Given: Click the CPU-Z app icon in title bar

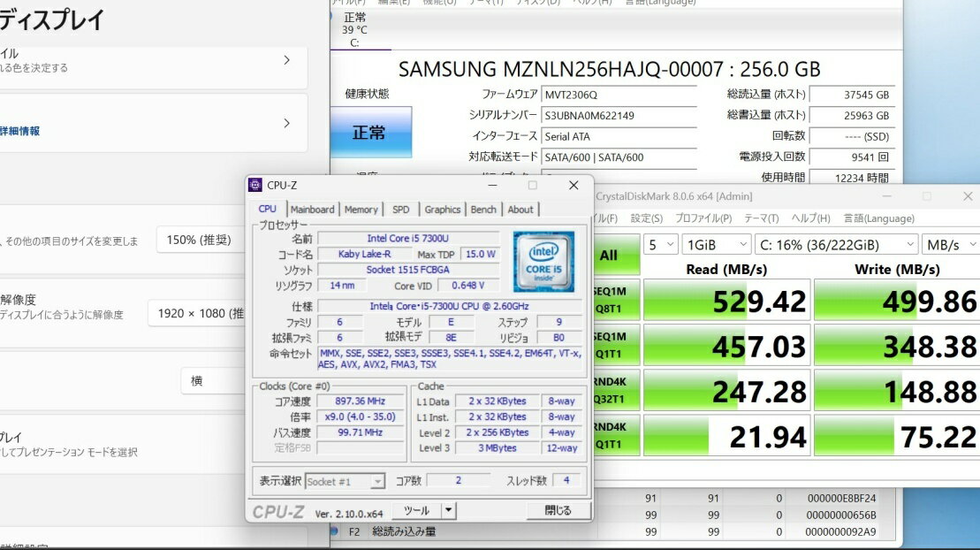Looking at the screenshot, I should click(255, 185).
